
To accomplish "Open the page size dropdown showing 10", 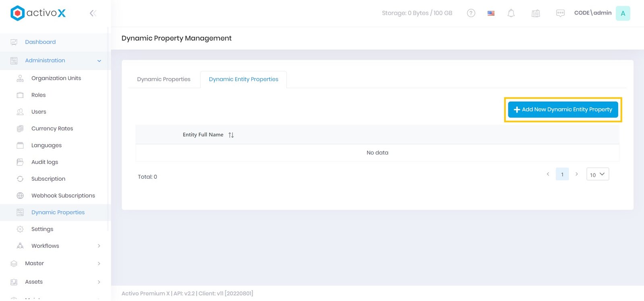I will pyautogui.click(x=597, y=174).
